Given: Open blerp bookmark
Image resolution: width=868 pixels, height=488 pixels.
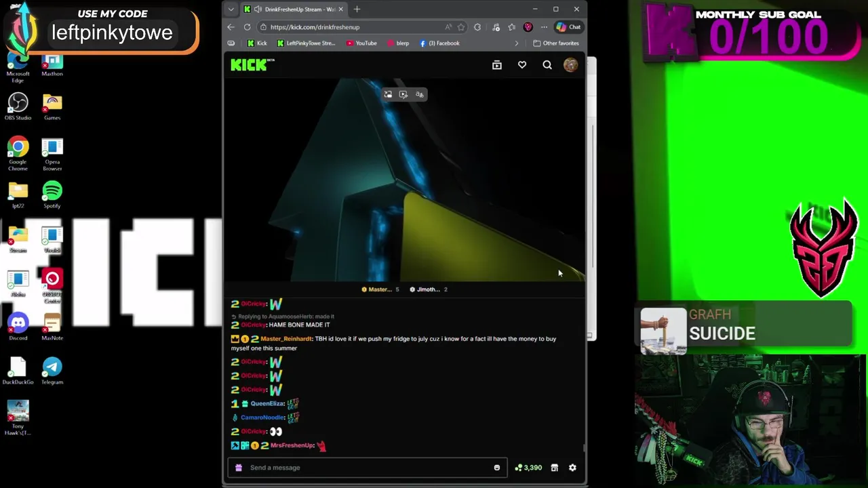Looking at the screenshot, I should click(398, 43).
